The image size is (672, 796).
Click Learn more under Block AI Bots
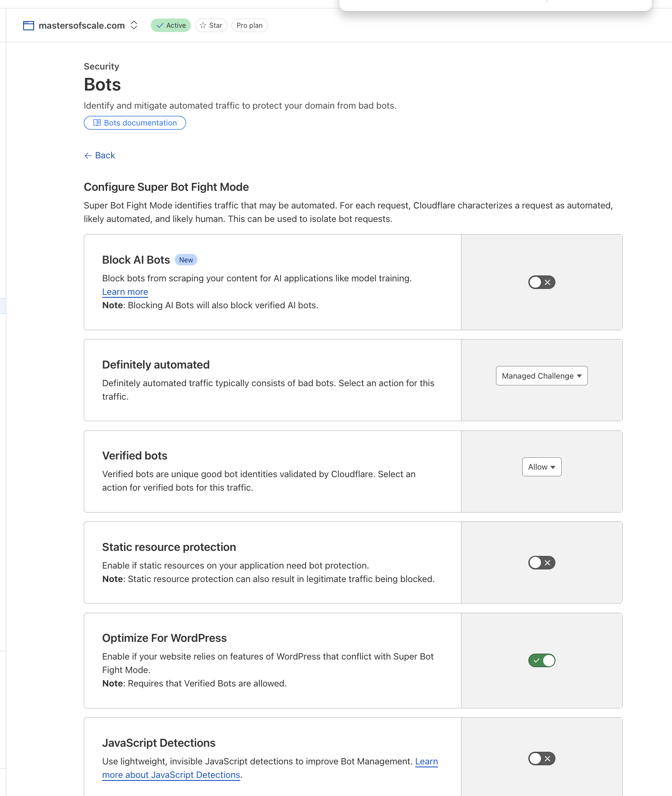(x=125, y=291)
